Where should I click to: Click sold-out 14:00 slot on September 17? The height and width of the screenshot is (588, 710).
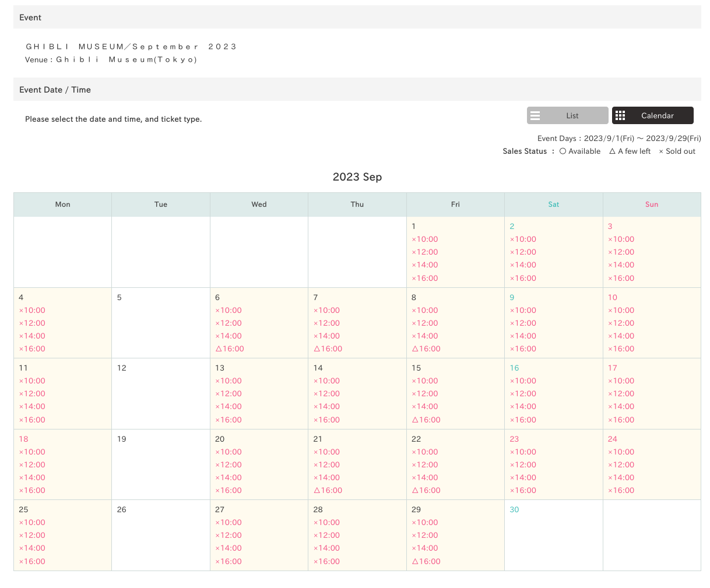point(621,406)
